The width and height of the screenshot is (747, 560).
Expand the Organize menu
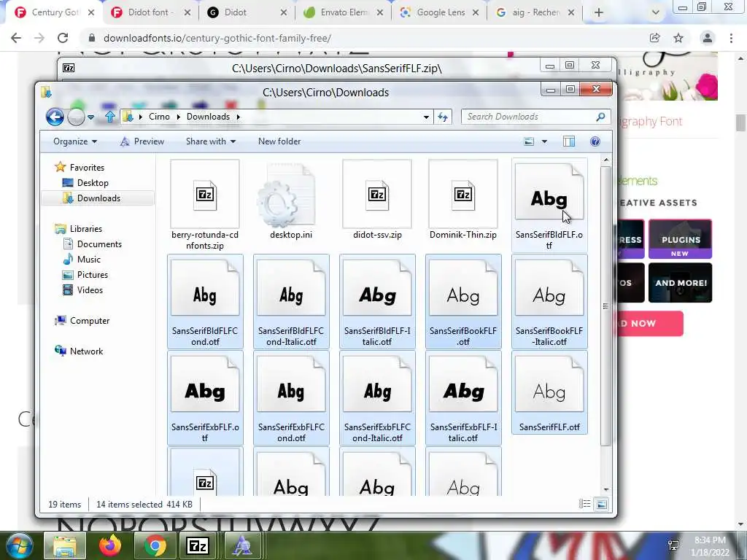[75, 141]
